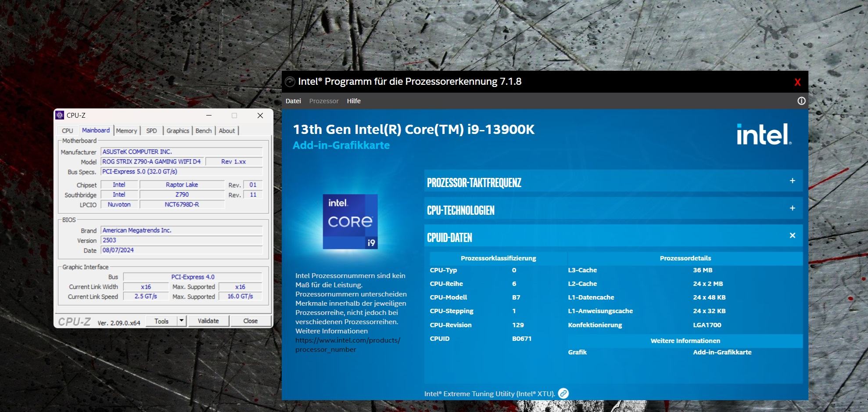Image resolution: width=868 pixels, height=412 pixels.
Task: Open the info icon in Intel menu bar
Action: pyautogui.click(x=801, y=101)
